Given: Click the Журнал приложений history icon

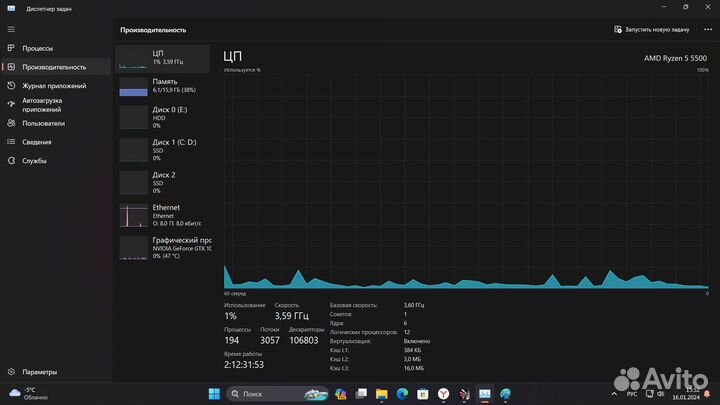Looking at the screenshot, I should pos(11,86).
